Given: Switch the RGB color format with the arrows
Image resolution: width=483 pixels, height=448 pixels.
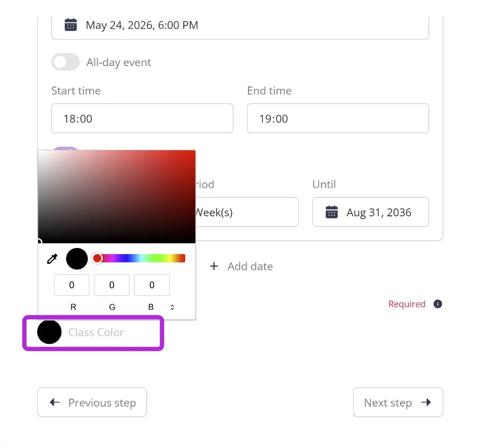Looking at the screenshot, I should coord(172,307).
